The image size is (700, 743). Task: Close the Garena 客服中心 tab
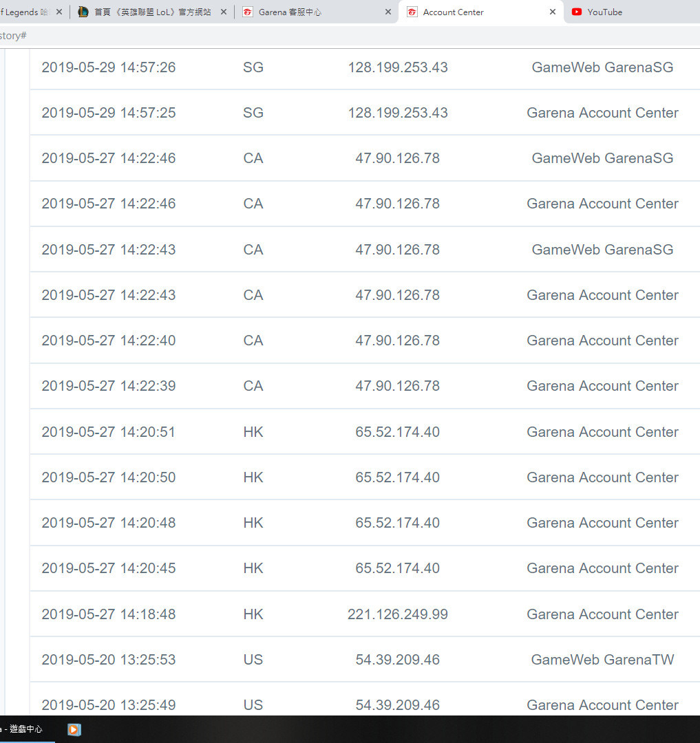tap(388, 12)
